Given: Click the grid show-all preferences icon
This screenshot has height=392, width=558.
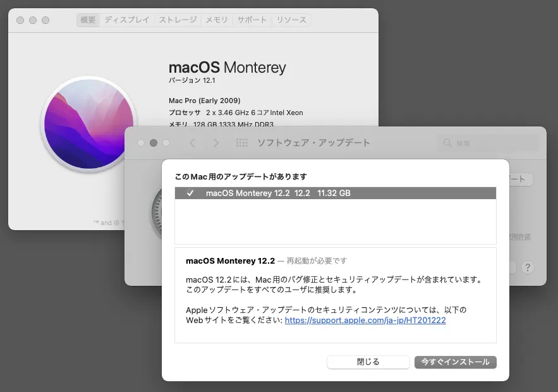Looking at the screenshot, I should click(x=241, y=143).
